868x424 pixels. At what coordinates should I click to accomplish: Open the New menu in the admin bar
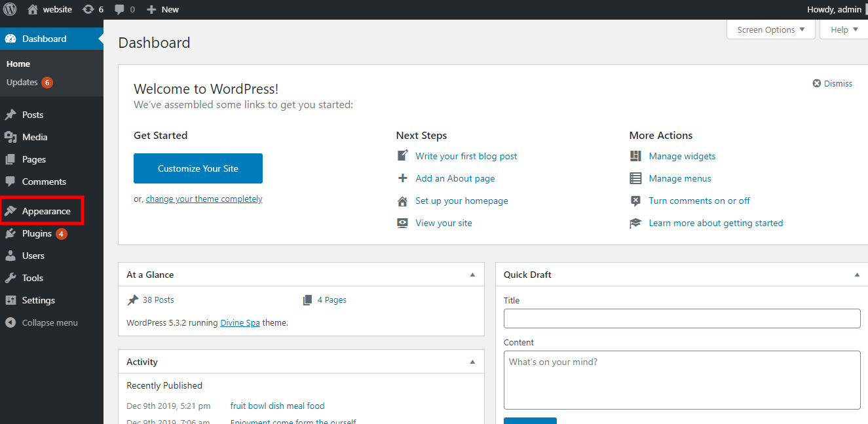pos(162,9)
